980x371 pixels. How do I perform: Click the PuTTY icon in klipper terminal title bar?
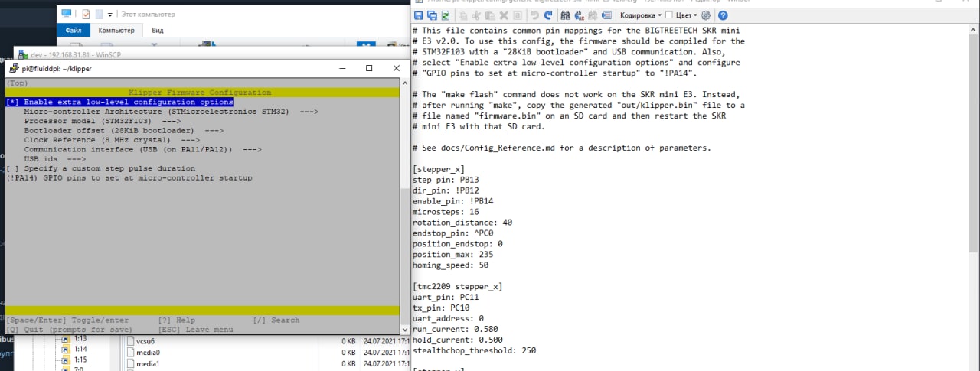tap(14, 68)
